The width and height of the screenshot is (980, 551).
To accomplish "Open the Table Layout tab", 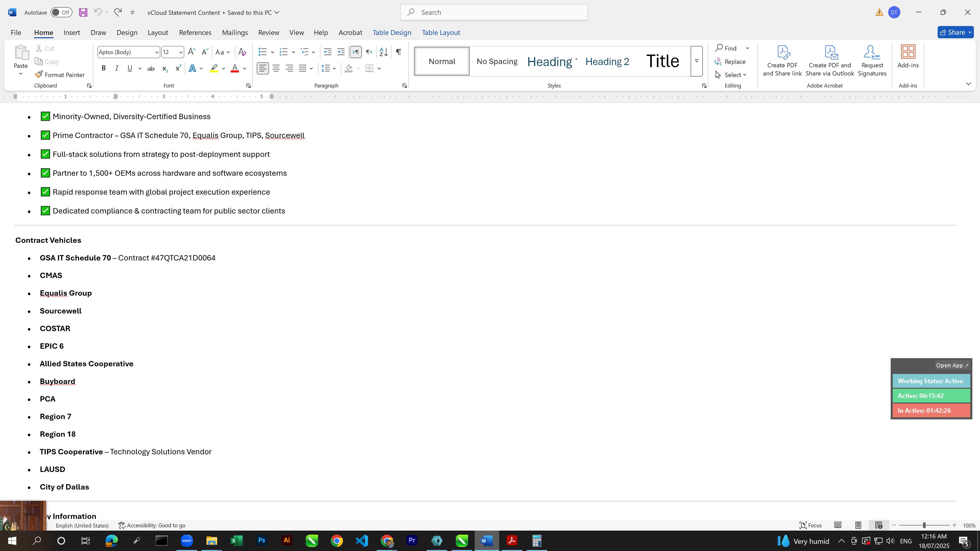I will (x=441, y=33).
